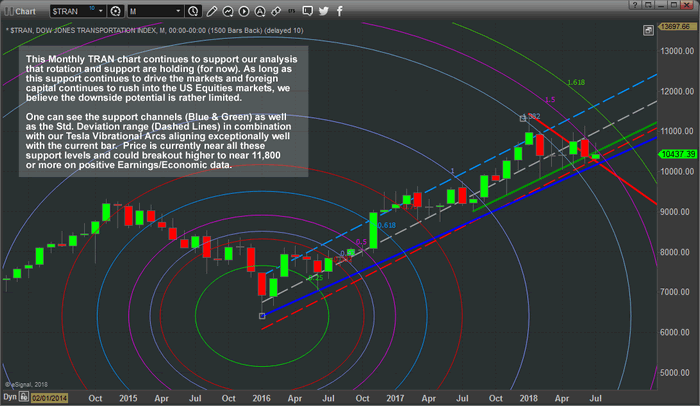Click the help question mark button
700x406 pixels.
click(x=635, y=5)
